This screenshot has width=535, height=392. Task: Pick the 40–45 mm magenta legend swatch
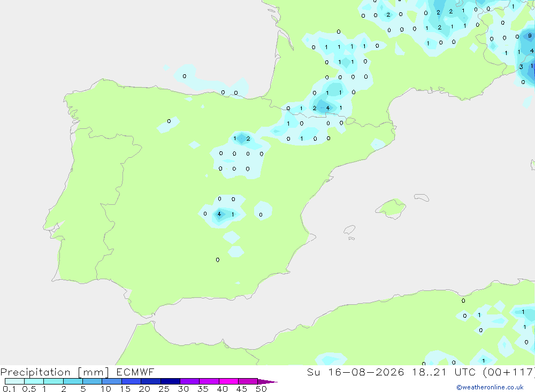[228, 381]
